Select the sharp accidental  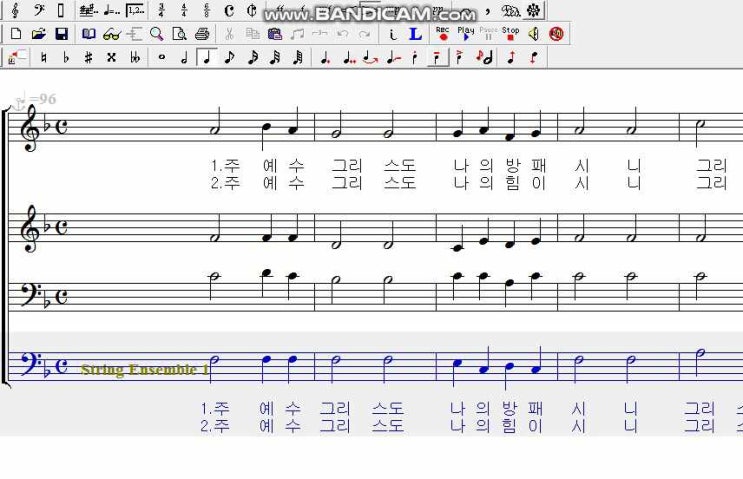[88, 57]
